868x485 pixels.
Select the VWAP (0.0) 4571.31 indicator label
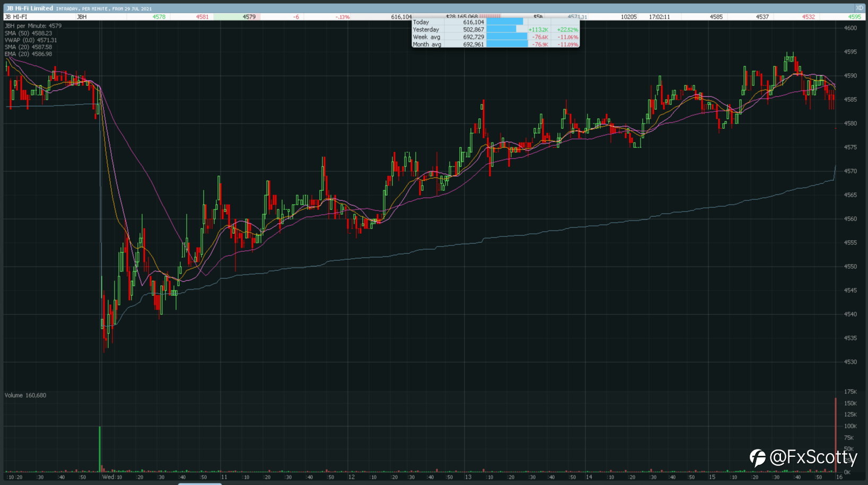(x=31, y=40)
